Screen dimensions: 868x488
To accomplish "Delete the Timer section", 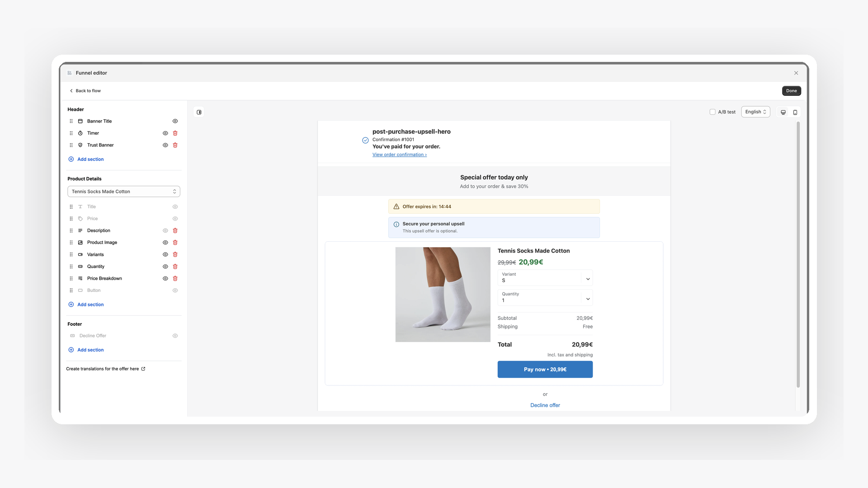I will 175,133.
